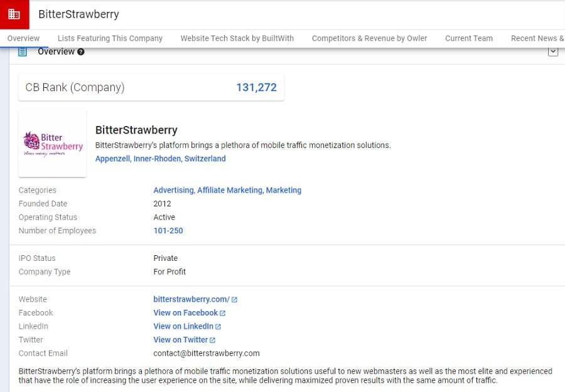Click the IPO Status value Private
This screenshot has width=565, height=392.
(x=165, y=258)
